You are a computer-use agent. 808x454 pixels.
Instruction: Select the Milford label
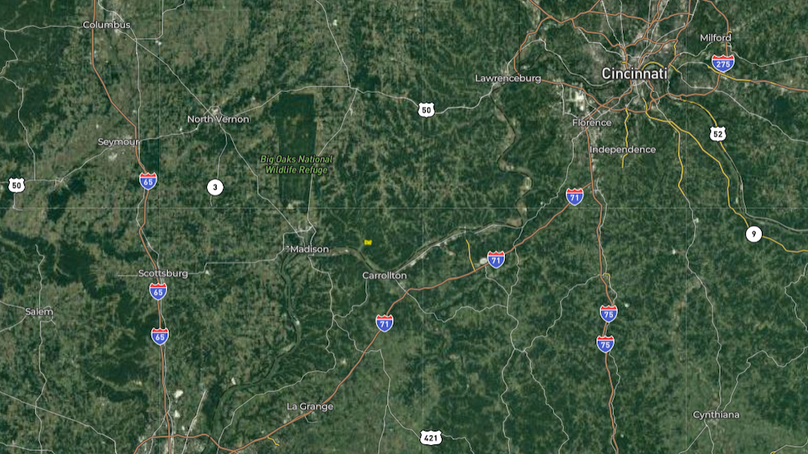tap(715, 38)
